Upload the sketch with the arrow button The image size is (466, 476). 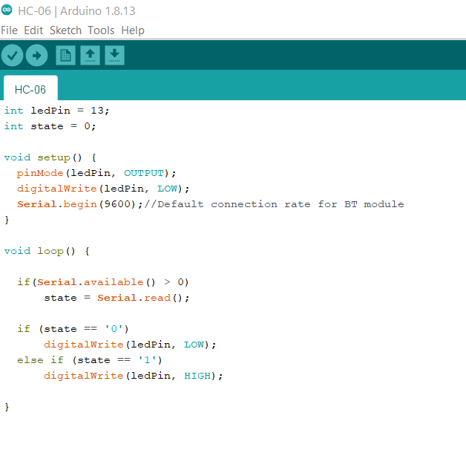pyautogui.click(x=36, y=55)
